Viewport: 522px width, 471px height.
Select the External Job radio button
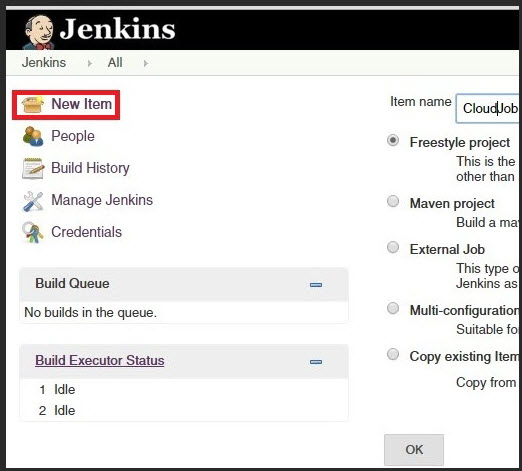(393, 247)
